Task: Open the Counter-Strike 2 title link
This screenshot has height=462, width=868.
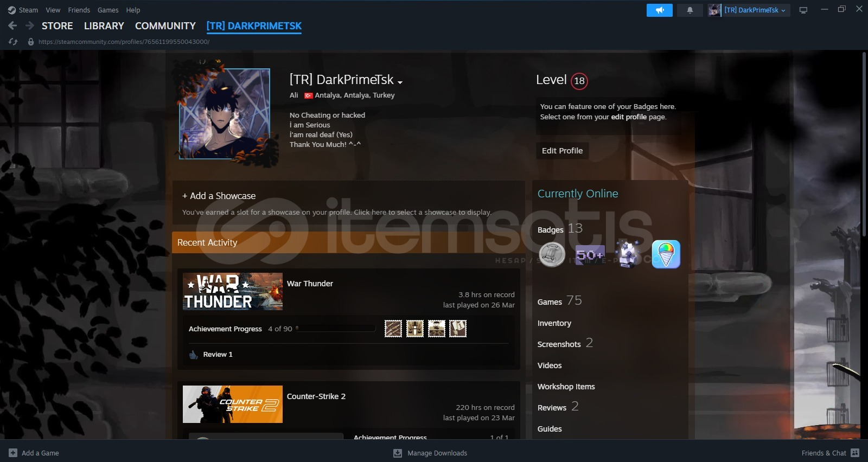Action: pyautogui.click(x=316, y=396)
